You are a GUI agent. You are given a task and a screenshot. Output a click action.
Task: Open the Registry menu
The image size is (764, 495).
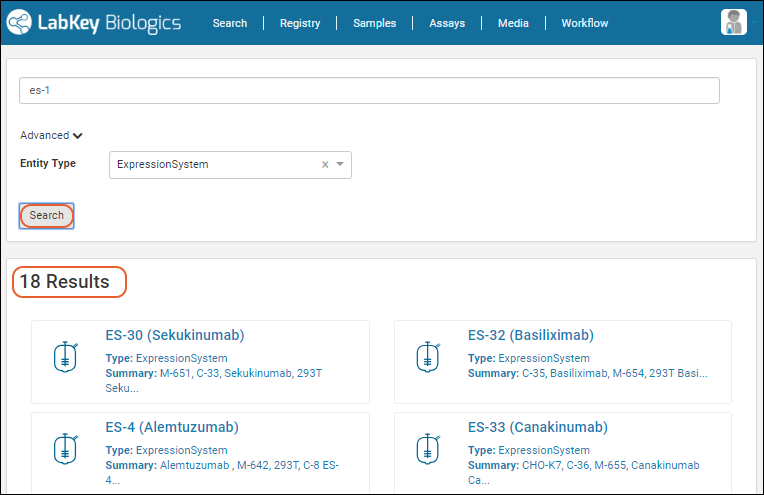click(300, 23)
